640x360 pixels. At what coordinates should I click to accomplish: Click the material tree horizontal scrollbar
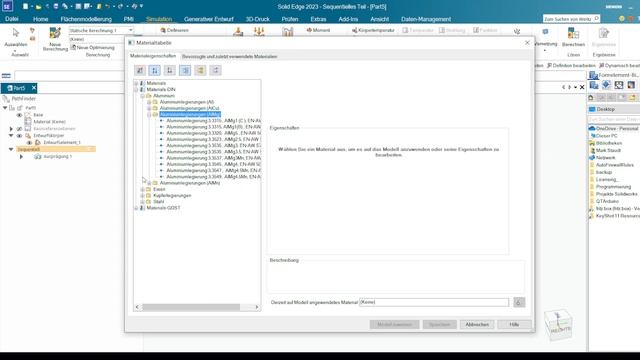pyautogui.click(x=191, y=307)
